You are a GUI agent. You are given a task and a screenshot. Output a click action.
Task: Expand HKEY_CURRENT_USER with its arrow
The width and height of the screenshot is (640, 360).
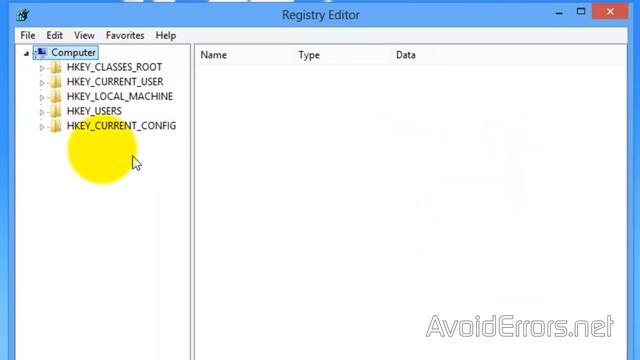tap(42, 83)
